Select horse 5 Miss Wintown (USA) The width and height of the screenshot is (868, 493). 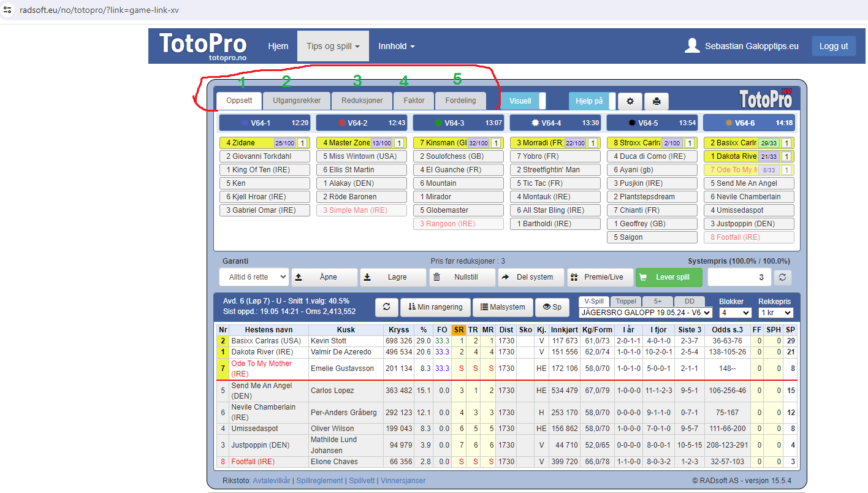pos(362,156)
